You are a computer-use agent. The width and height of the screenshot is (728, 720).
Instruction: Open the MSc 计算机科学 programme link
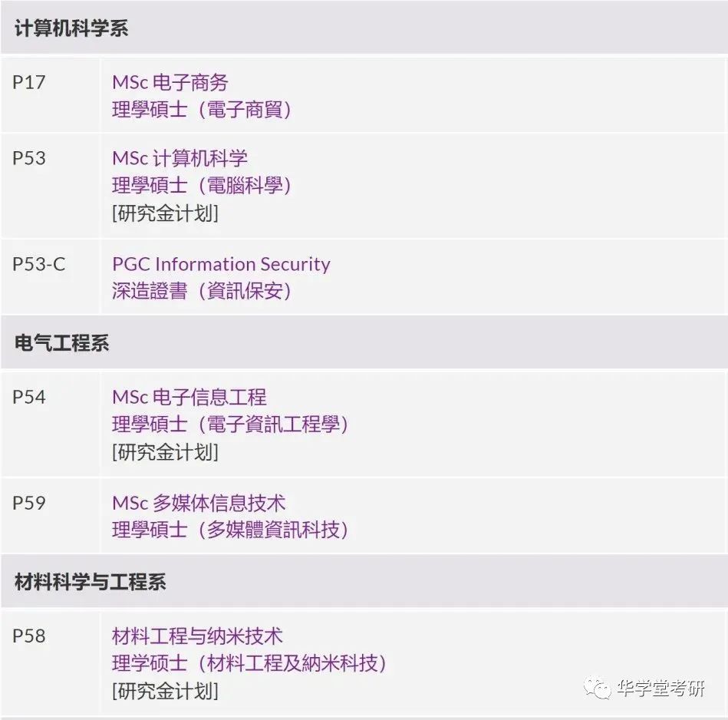click(180, 158)
